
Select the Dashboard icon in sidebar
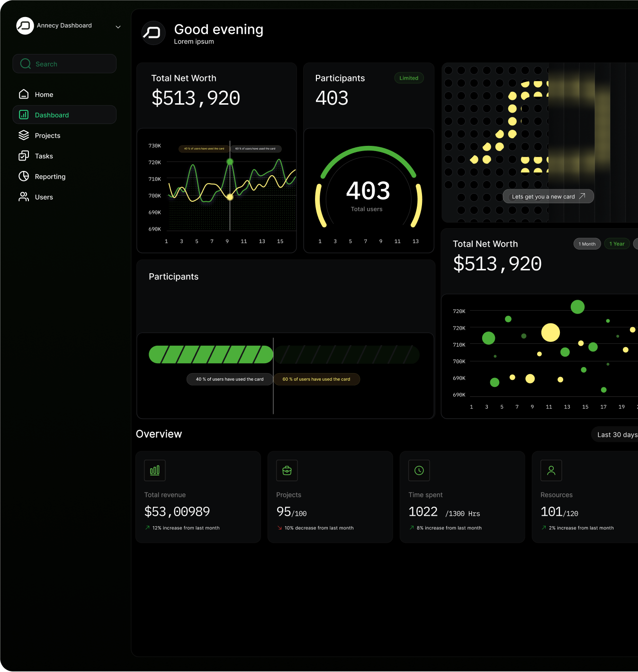click(x=24, y=115)
